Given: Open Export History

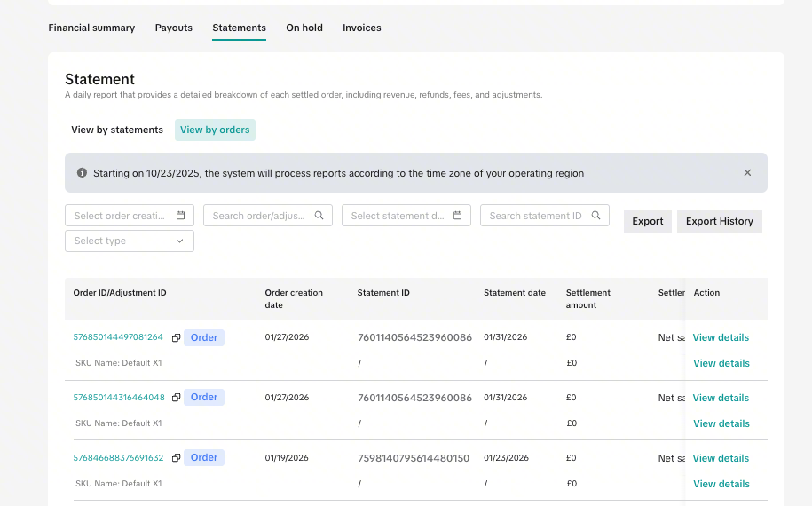Looking at the screenshot, I should coord(719,221).
